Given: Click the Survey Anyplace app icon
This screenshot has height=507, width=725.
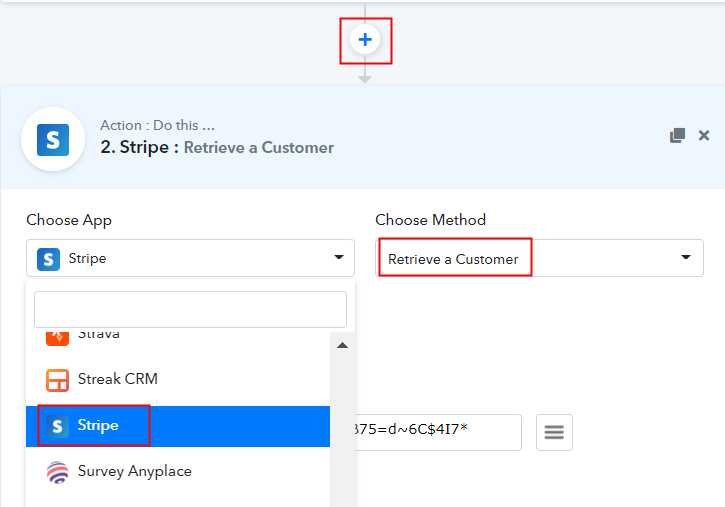Looking at the screenshot, I should 57,472.
